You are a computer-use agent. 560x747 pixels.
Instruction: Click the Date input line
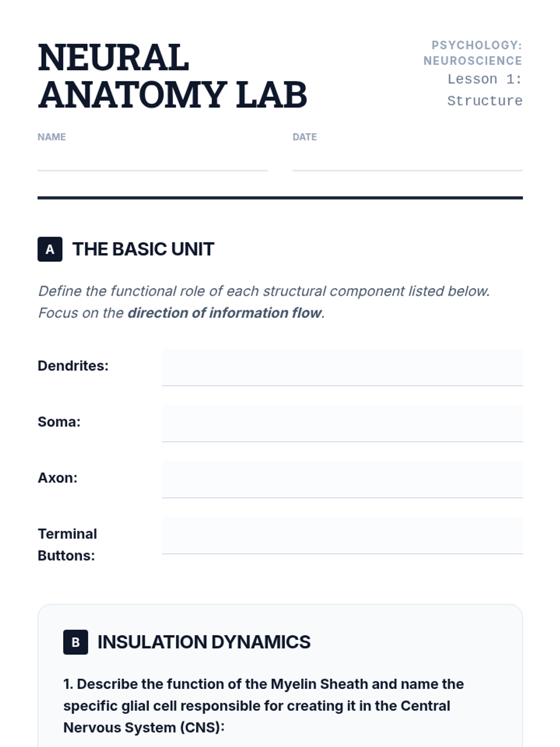407,162
